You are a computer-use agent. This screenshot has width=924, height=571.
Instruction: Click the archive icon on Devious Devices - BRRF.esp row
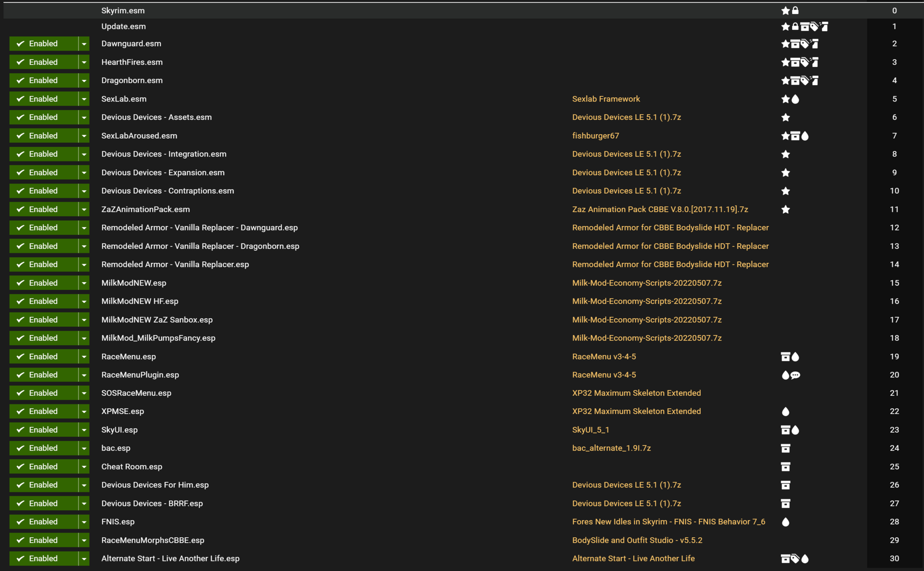click(785, 504)
